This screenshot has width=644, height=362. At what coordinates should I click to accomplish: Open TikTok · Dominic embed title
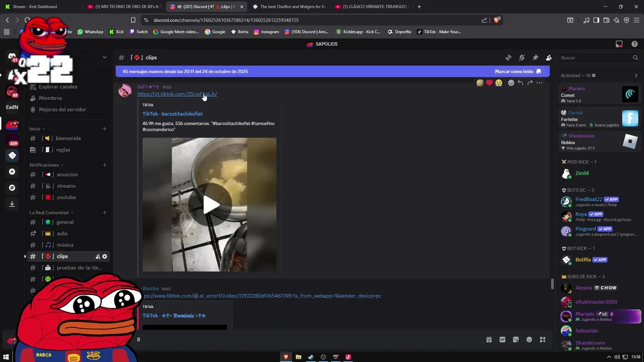[x=174, y=316]
